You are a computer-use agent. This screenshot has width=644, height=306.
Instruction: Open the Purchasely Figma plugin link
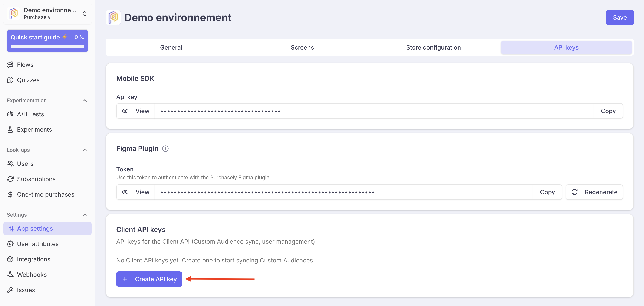pyautogui.click(x=240, y=177)
